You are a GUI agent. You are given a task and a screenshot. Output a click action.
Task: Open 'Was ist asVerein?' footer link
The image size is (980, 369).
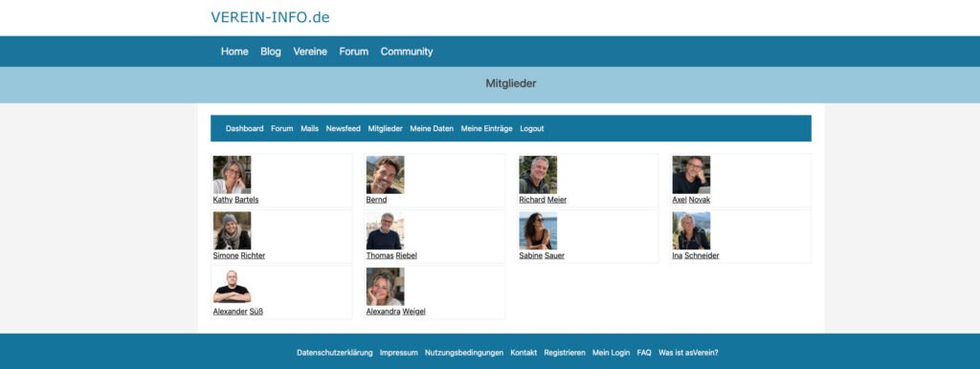[x=688, y=353]
